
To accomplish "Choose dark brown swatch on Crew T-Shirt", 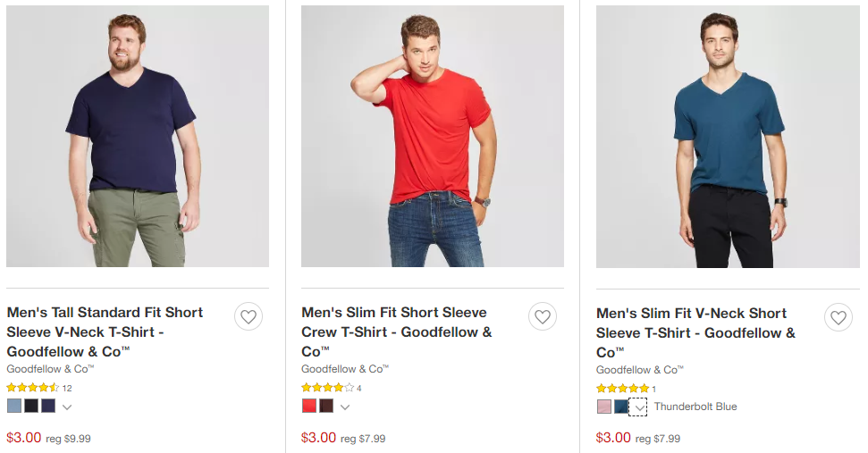I will pyautogui.click(x=326, y=406).
